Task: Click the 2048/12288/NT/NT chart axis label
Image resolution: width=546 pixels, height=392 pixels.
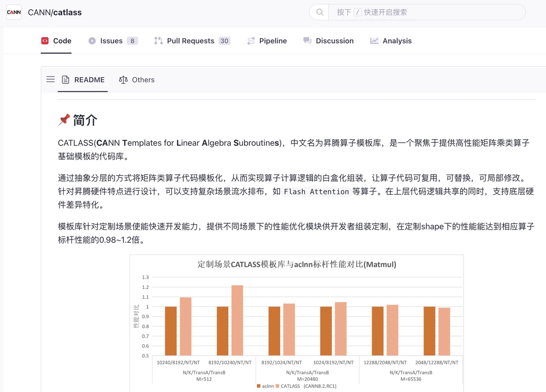Action: coord(437,362)
